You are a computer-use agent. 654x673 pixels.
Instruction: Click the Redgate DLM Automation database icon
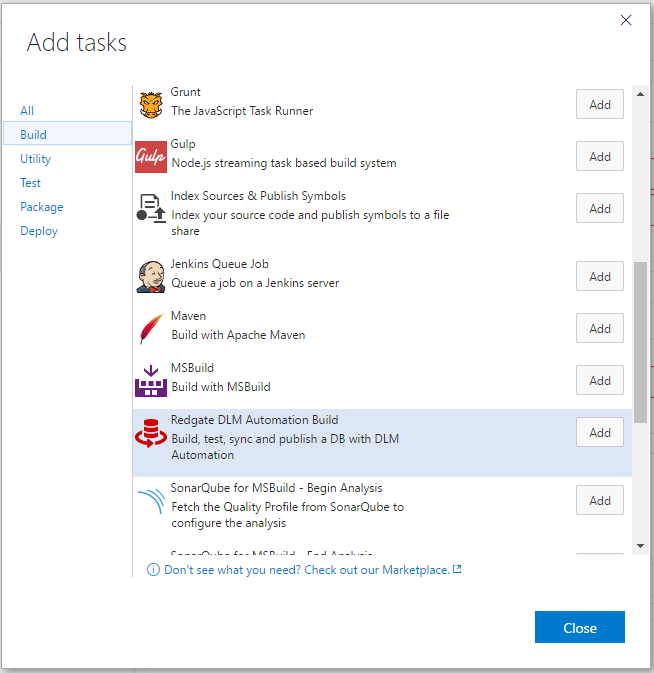(x=151, y=433)
